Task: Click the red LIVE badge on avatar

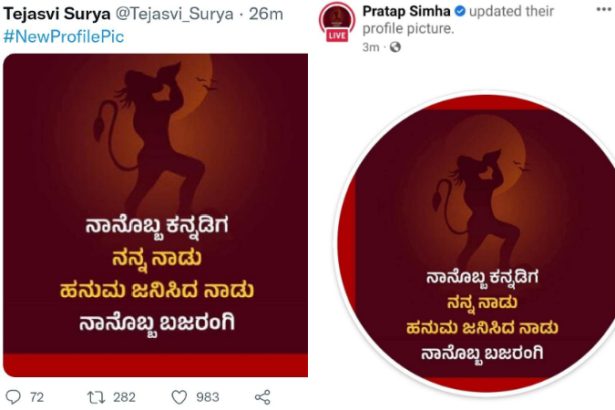Action: (x=337, y=36)
